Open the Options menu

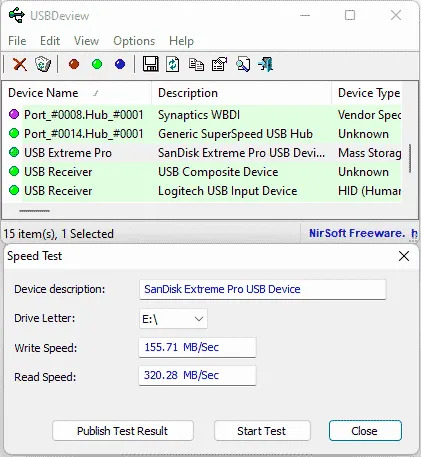(134, 41)
